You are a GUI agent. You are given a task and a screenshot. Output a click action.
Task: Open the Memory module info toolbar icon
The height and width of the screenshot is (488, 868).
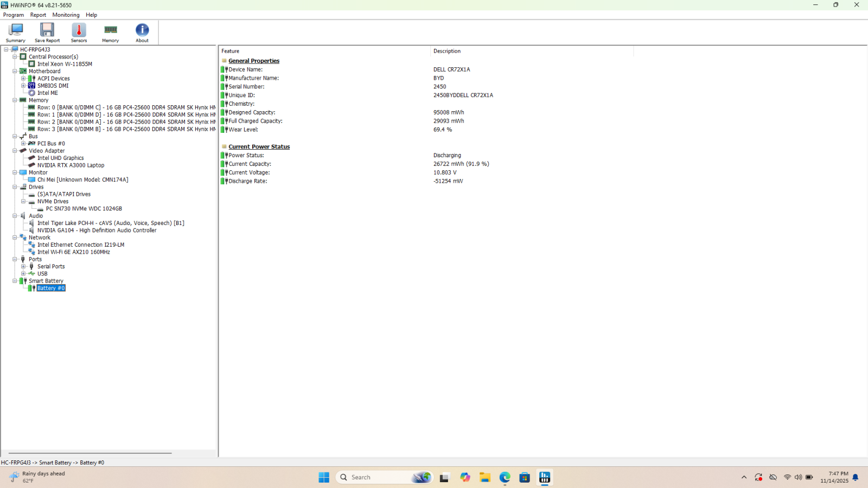[x=110, y=33]
